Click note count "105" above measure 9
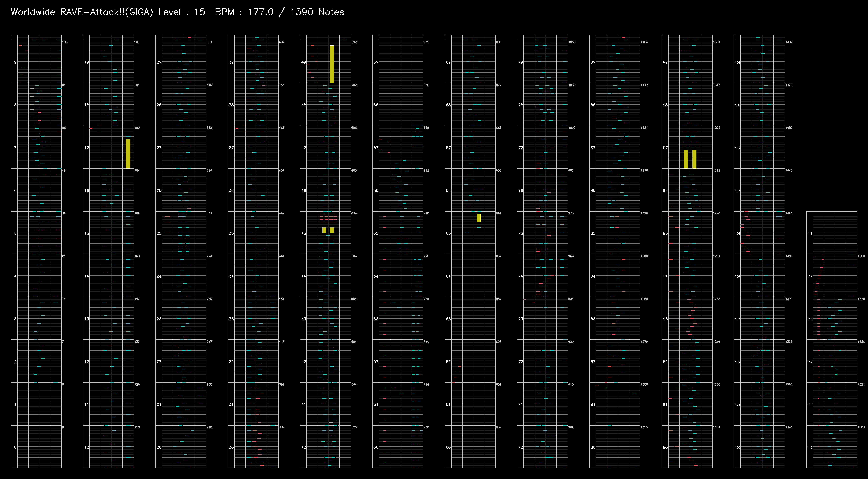 click(65, 42)
